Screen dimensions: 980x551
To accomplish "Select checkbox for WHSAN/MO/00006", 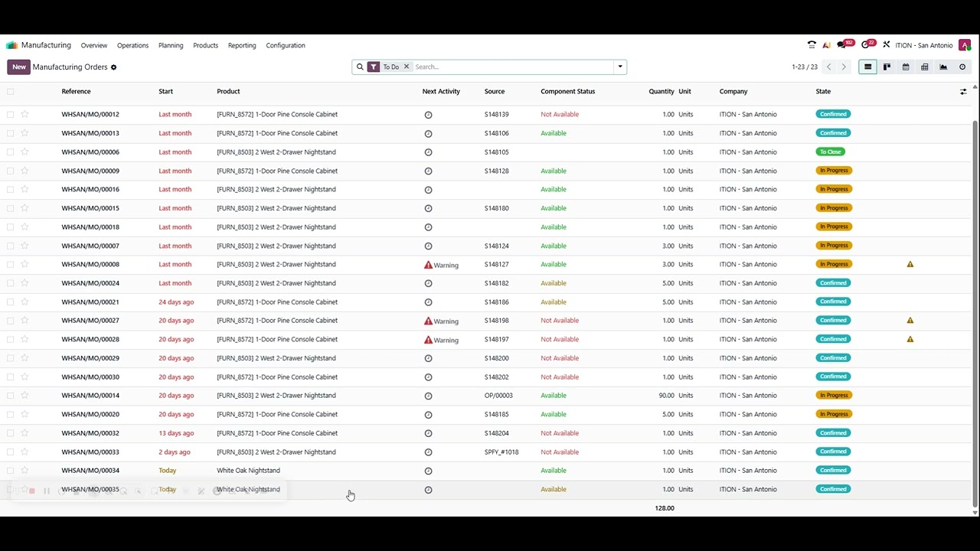I will 10,152.
